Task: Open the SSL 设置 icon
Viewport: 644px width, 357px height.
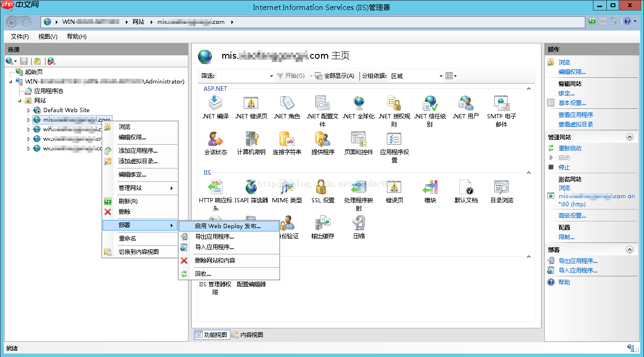Action: coord(322,188)
